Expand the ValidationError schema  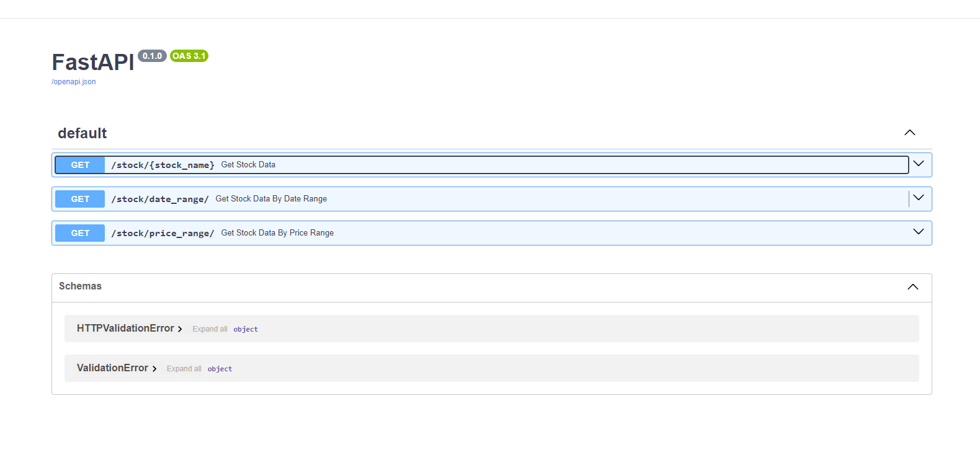[117, 368]
